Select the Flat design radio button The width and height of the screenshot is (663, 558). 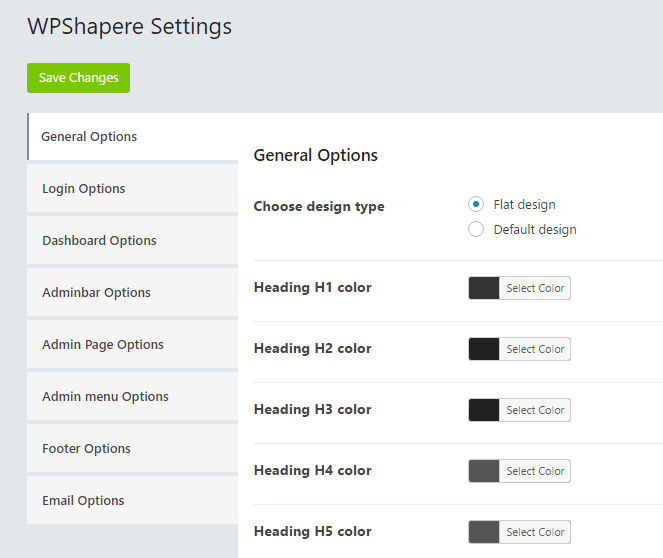point(476,205)
